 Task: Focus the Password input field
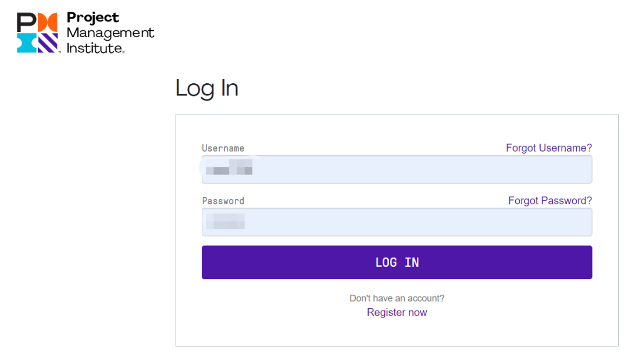[397, 222]
